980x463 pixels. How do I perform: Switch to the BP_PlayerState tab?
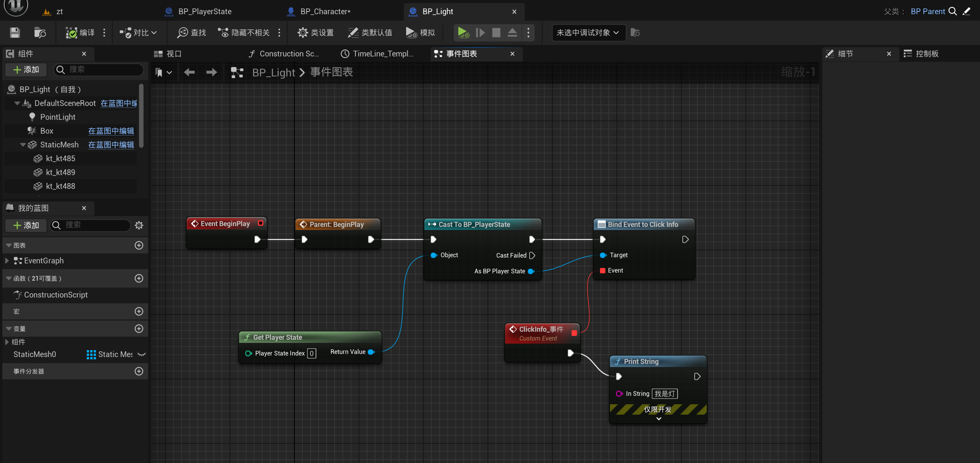pyautogui.click(x=205, y=12)
